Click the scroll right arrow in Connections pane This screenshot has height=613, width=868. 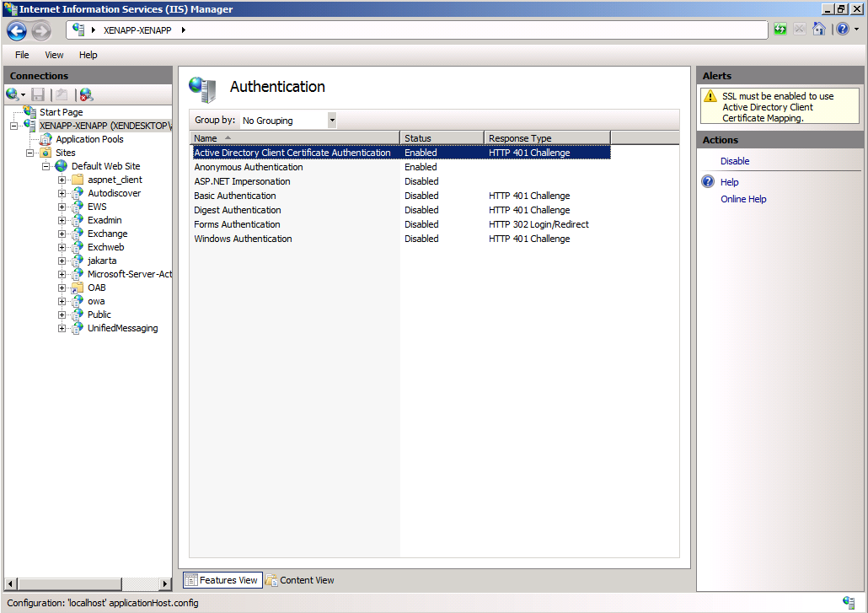pyautogui.click(x=165, y=583)
